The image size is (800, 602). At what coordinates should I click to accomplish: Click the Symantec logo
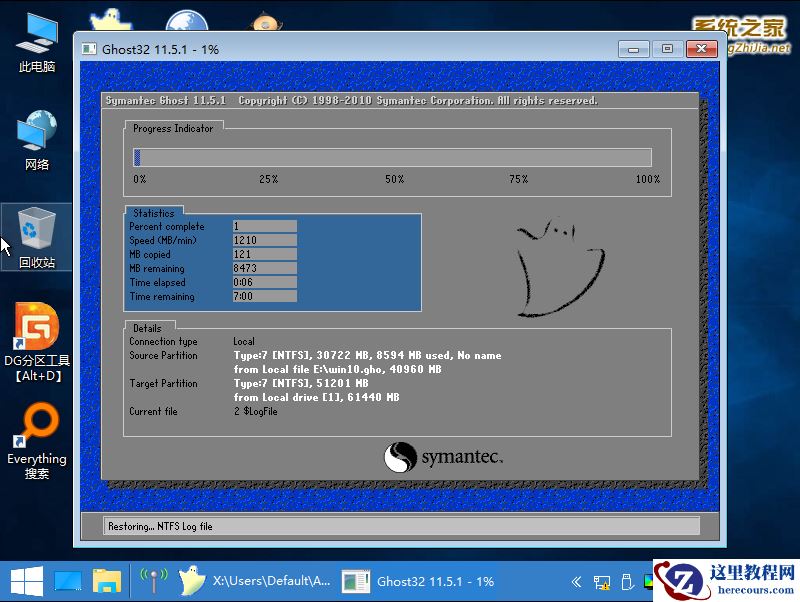coord(443,457)
